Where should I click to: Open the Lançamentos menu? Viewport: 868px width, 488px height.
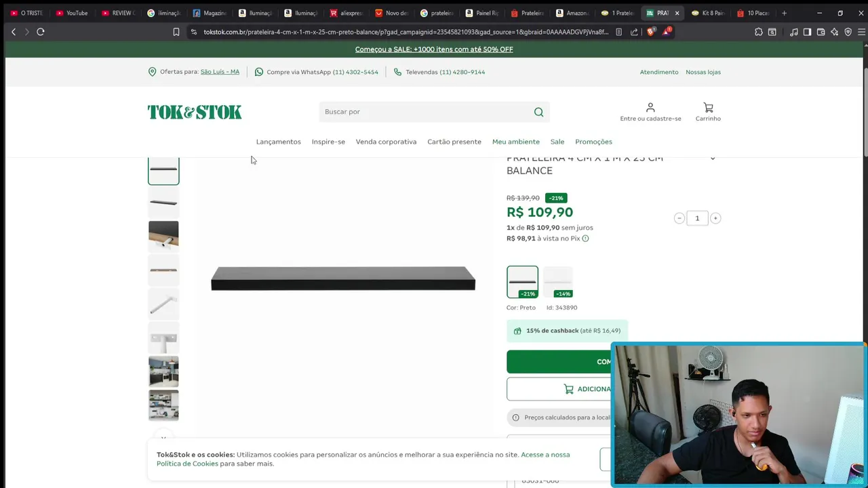pos(278,142)
